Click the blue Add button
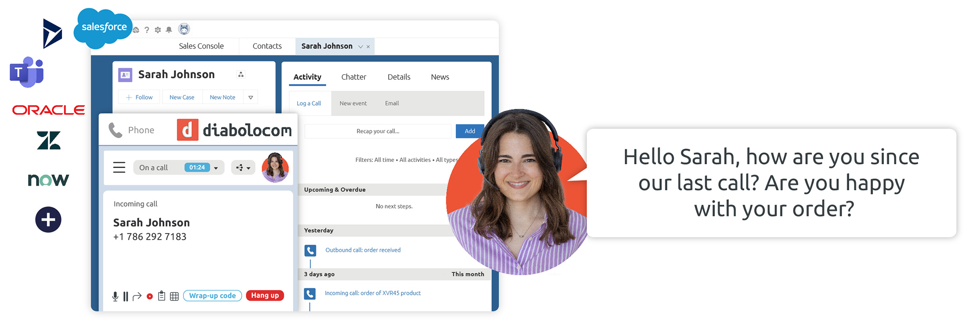 pyautogui.click(x=470, y=131)
